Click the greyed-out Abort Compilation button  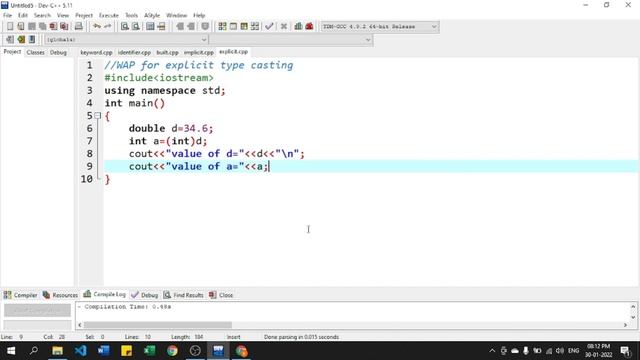coord(37,310)
